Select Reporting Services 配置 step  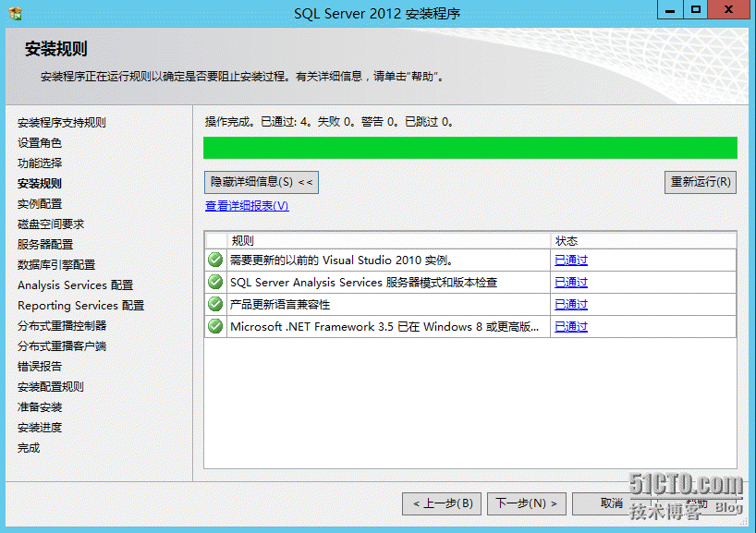click(x=81, y=306)
